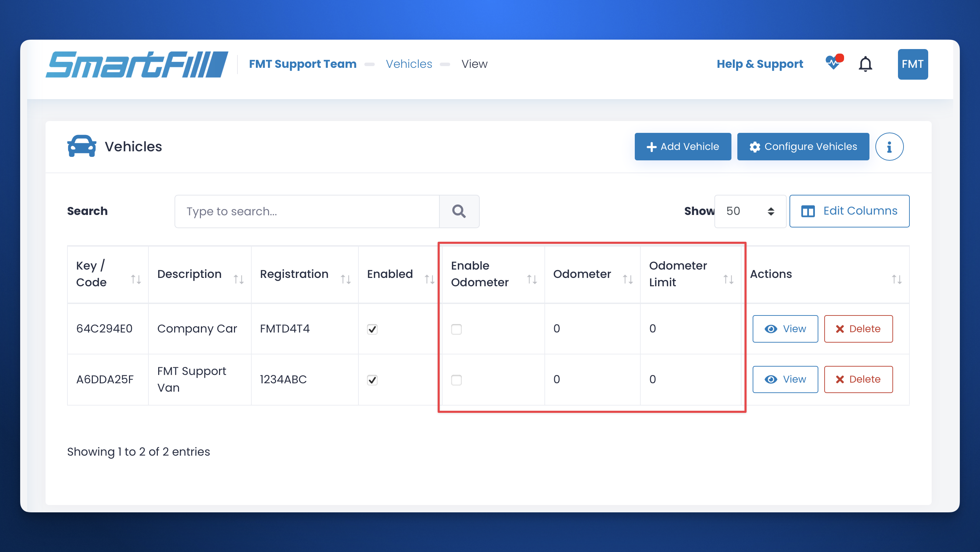Enable odometer for FMT Support Van
The width and height of the screenshot is (980, 552).
point(456,379)
